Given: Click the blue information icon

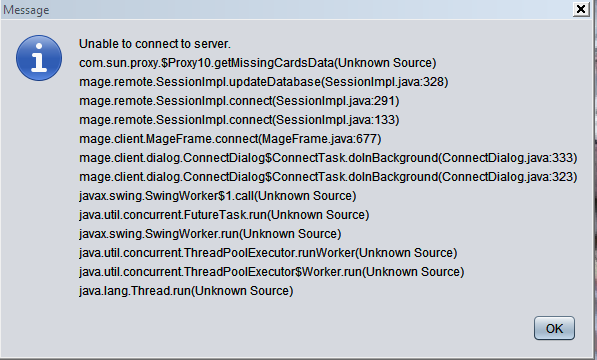Looking at the screenshot, I should tap(39, 58).
